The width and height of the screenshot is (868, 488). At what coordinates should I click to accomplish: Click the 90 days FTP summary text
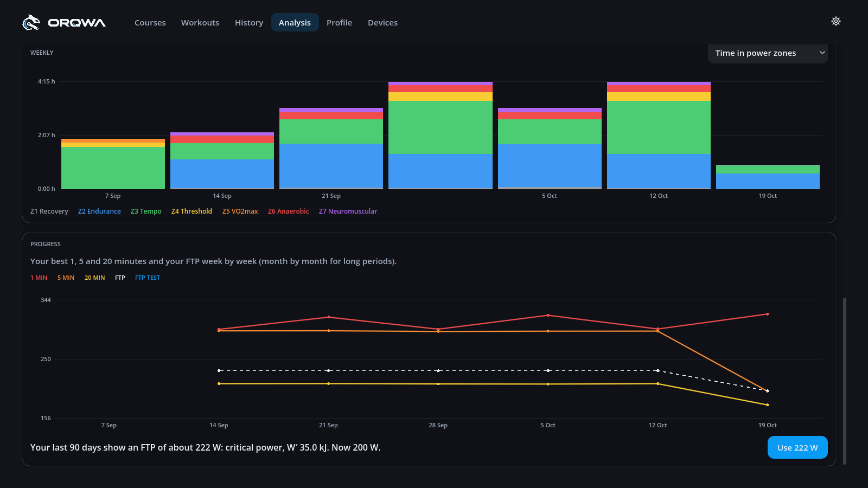coord(205,447)
